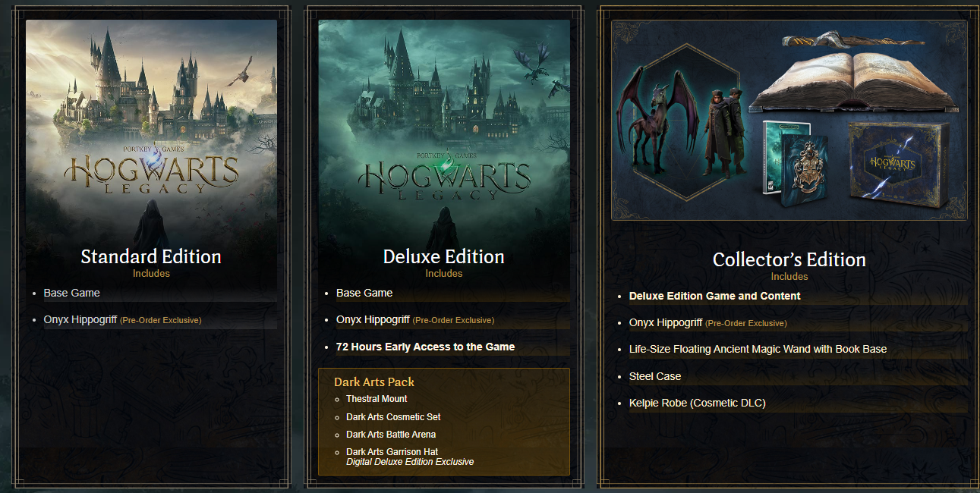Click 72 Hours Early Access to the Game

coord(426,347)
